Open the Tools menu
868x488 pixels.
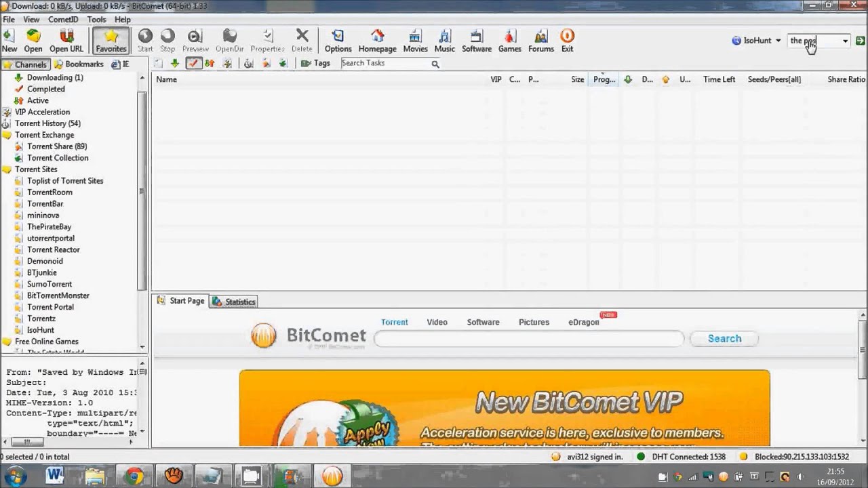pyautogui.click(x=96, y=20)
